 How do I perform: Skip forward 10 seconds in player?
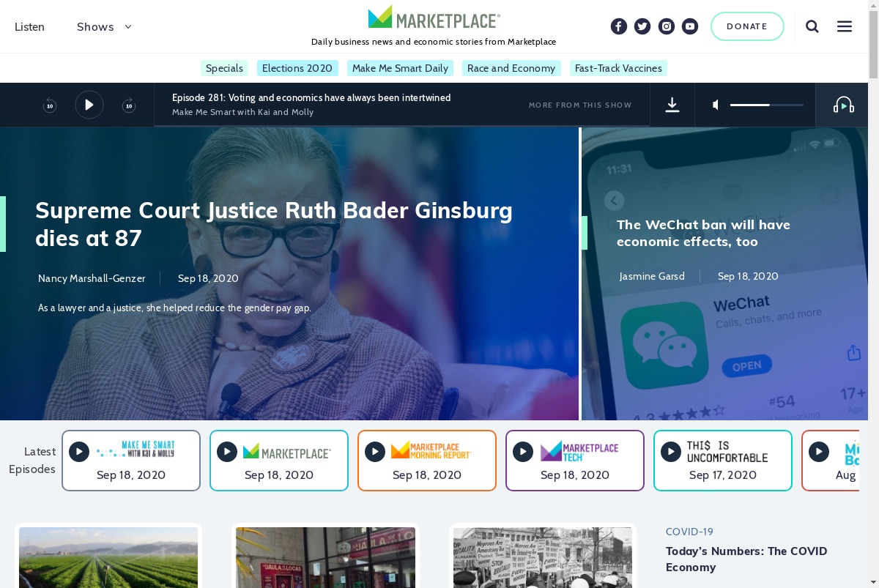pyautogui.click(x=129, y=105)
